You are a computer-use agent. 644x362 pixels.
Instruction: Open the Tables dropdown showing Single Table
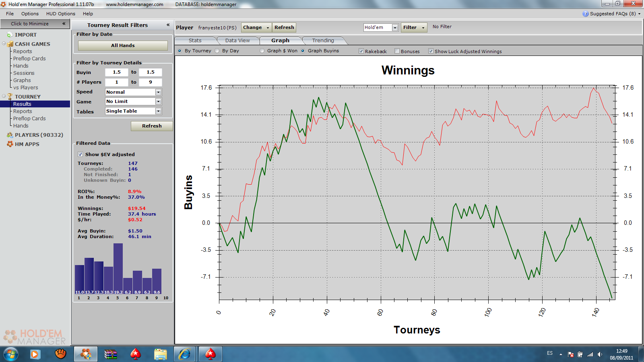(133, 111)
